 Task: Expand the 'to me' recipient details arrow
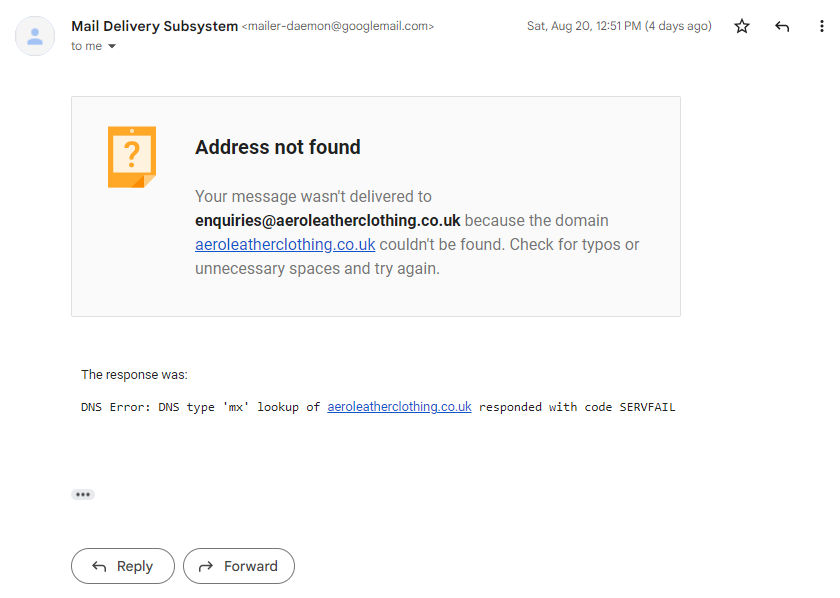(112, 46)
